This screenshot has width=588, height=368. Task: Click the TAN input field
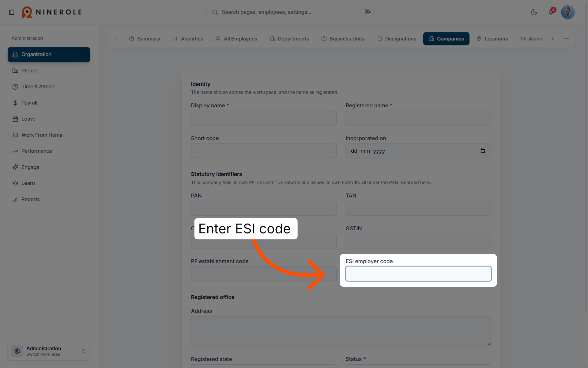coord(418,208)
